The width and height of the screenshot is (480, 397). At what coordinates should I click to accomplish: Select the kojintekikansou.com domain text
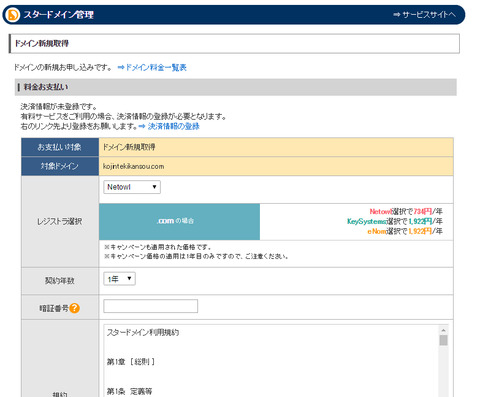(x=133, y=166)
